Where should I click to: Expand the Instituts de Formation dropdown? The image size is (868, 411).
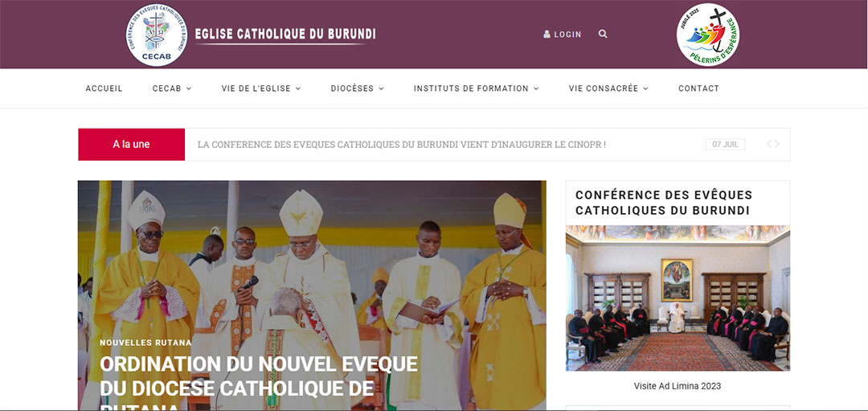click(x=476, y=88)
